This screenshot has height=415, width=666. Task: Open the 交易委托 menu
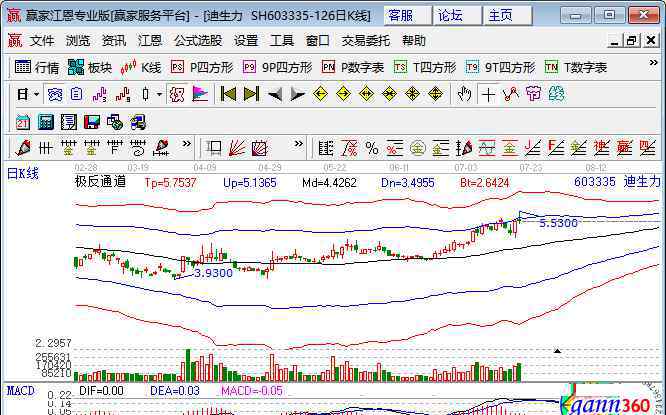click(366, 41)
